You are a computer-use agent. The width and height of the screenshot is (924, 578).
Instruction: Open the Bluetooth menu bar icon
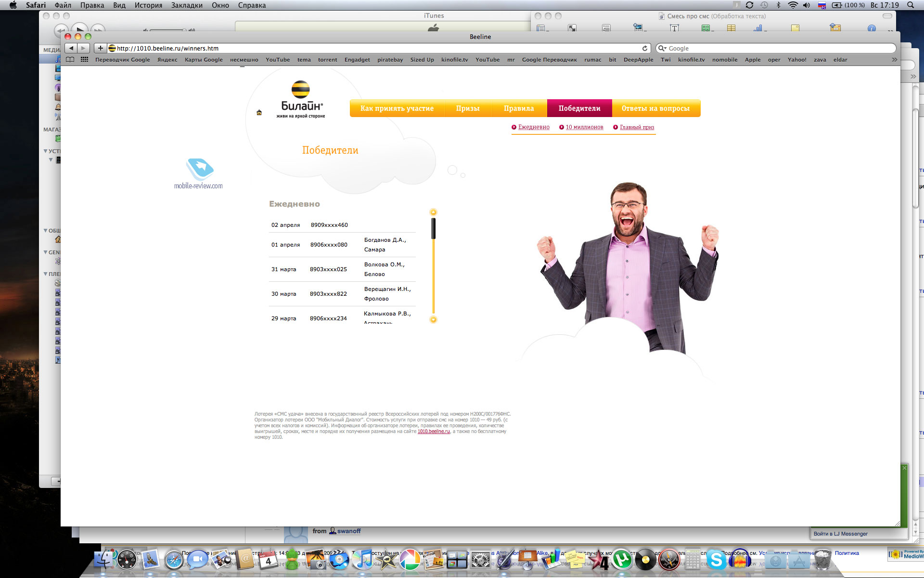778,5
